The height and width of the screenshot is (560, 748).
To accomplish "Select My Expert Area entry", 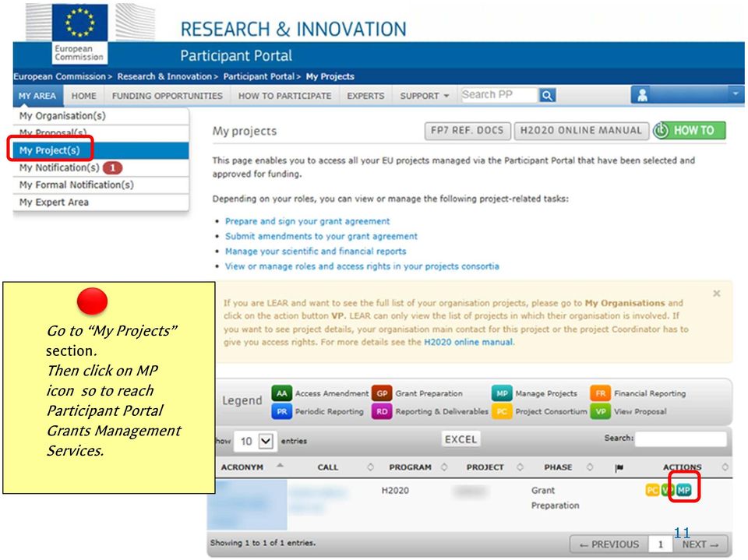I will 101,202.
